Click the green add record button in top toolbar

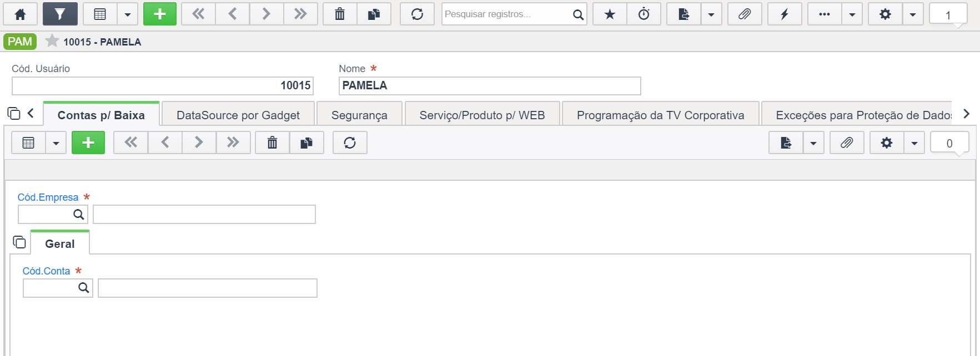[x=160, y=14]
